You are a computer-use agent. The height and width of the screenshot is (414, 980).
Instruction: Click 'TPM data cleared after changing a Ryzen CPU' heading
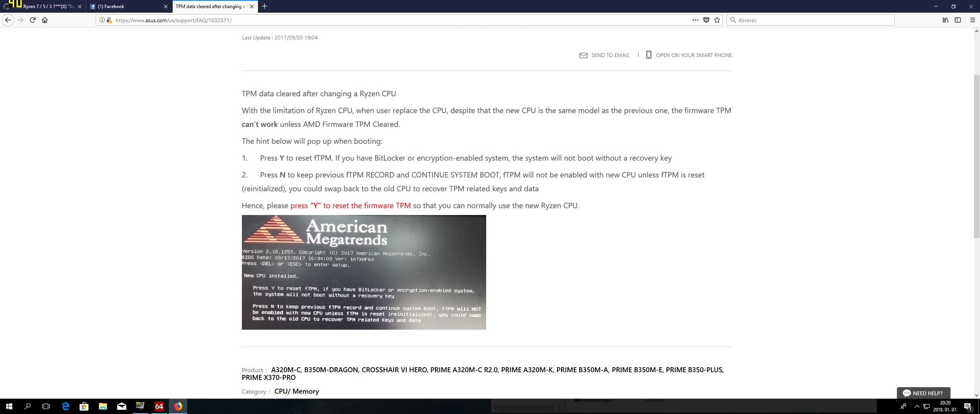click(319, 94)
